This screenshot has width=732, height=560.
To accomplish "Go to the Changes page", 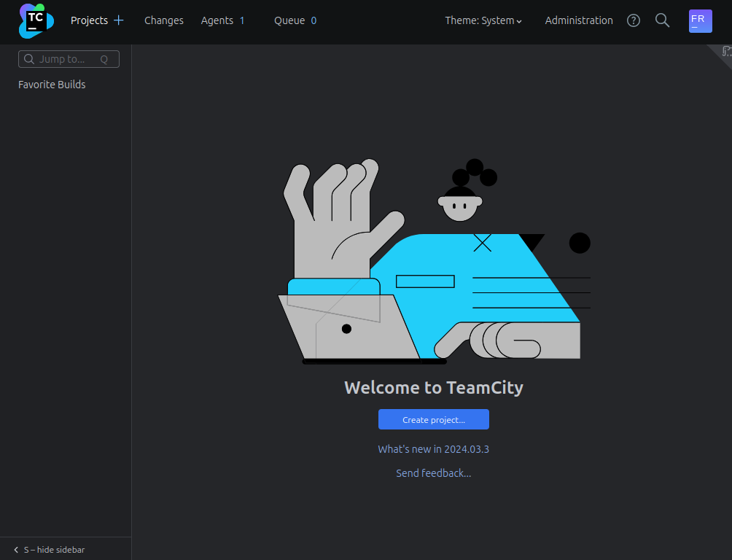I will tap(164, 20).
